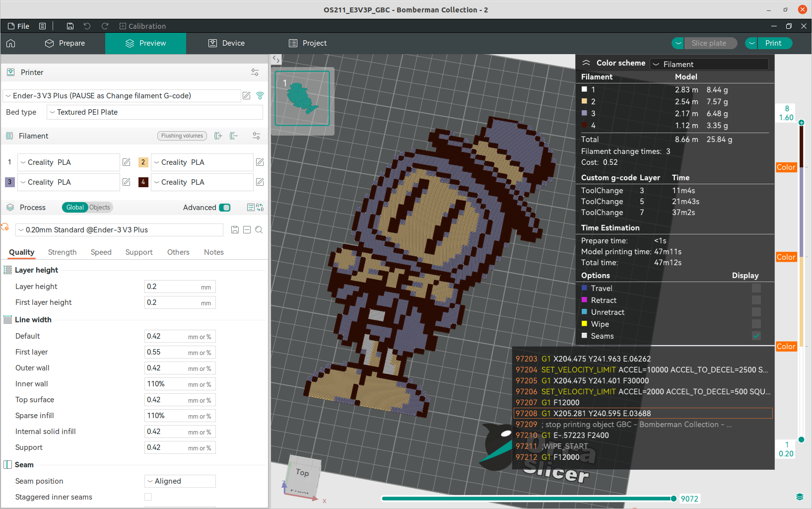Image resolution: width=812 pixels, height=509 pixels.
Task: Disable Seams display checkbox
Action: (x=756, y=336)
